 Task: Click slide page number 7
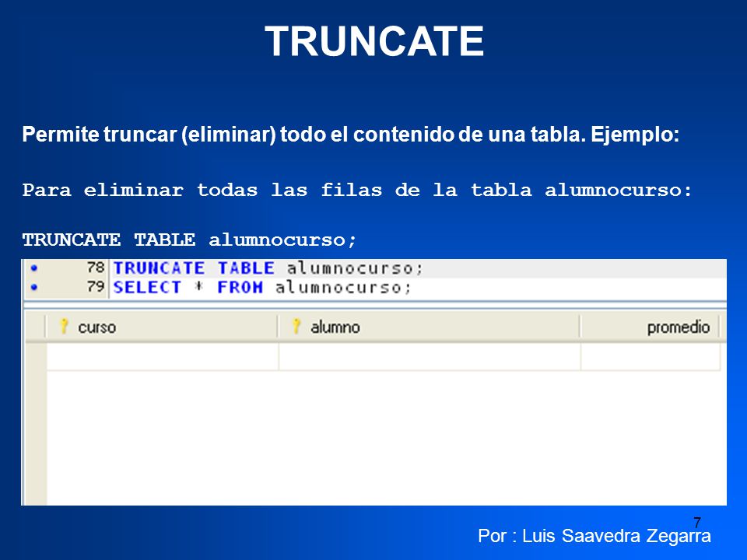(697, 523)
